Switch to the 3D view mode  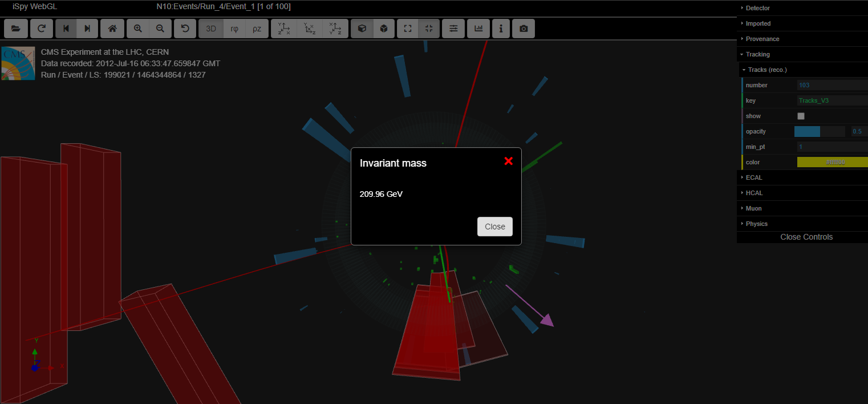211,29
